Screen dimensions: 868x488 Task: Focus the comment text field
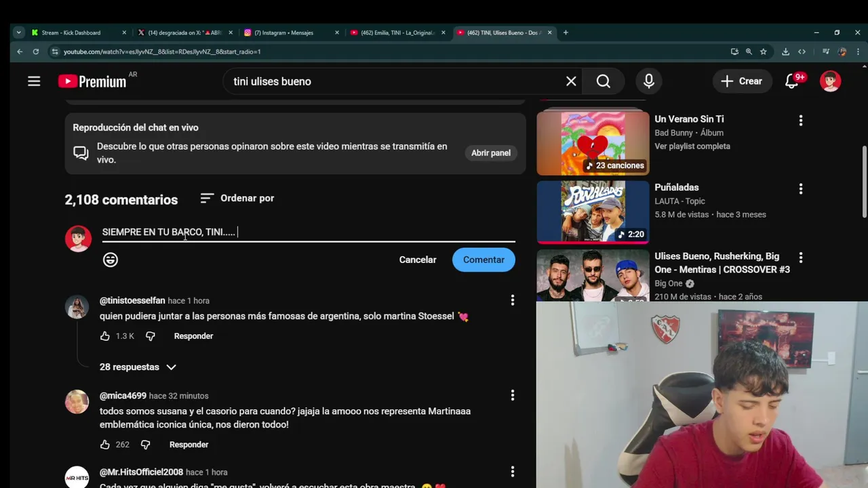coord(309,232)
